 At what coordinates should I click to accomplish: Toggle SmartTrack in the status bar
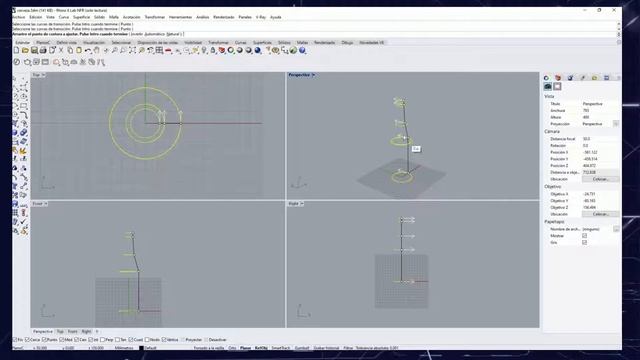pyautogui.click(x=281, y=348)
